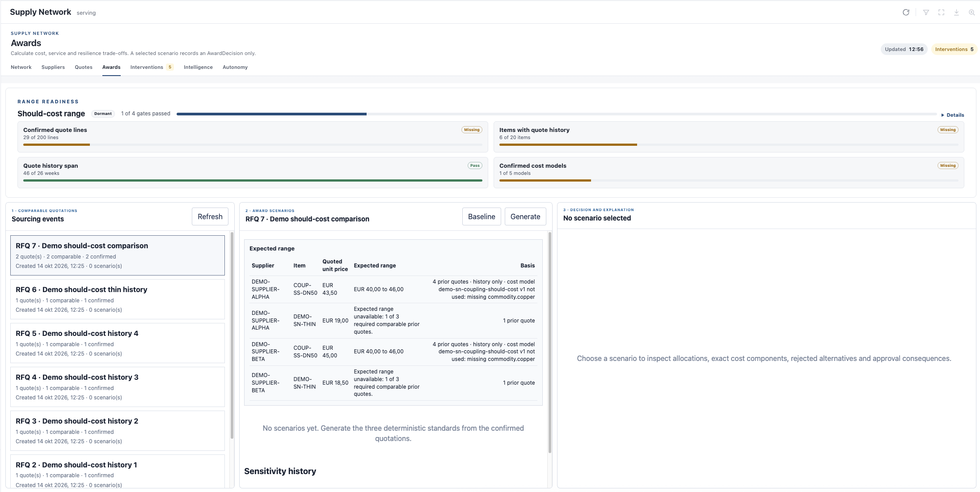980x492 pixels.
Task: Open the Autonomy tab
Action: coord(235,67)
